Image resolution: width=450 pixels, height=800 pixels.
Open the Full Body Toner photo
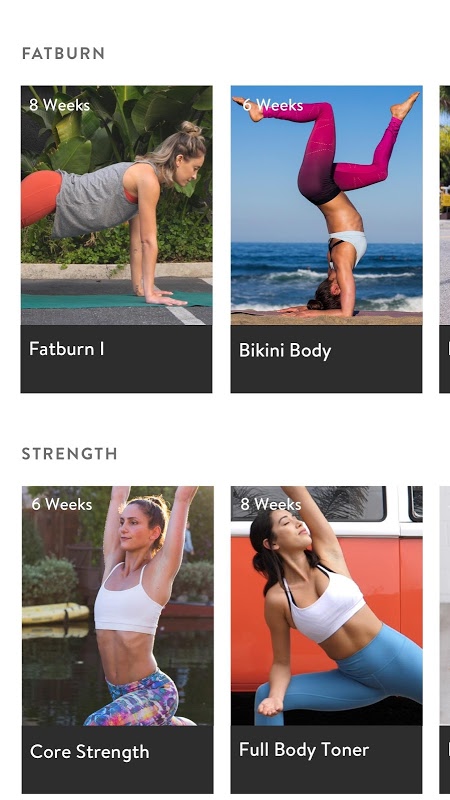(x=327, y=606)
